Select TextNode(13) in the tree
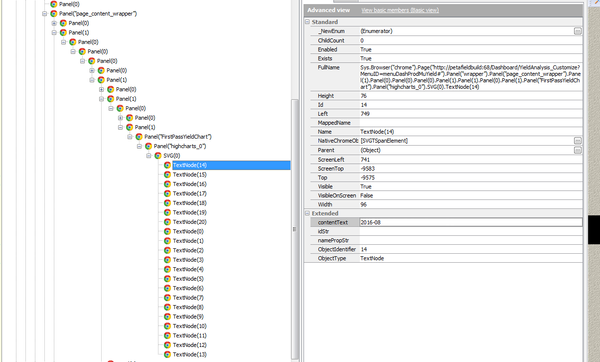Viewport: 600px width, 362px height. [189, 355]
